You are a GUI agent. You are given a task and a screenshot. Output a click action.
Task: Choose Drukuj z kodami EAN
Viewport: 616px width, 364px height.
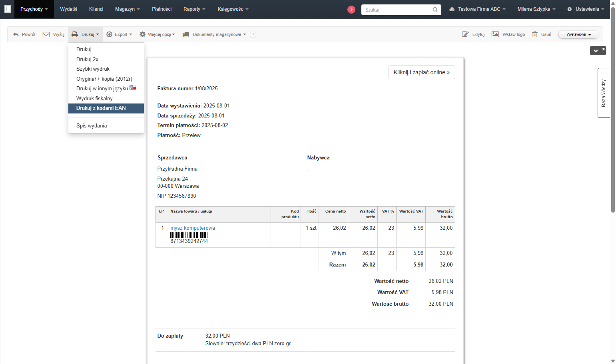pos(106,108)
